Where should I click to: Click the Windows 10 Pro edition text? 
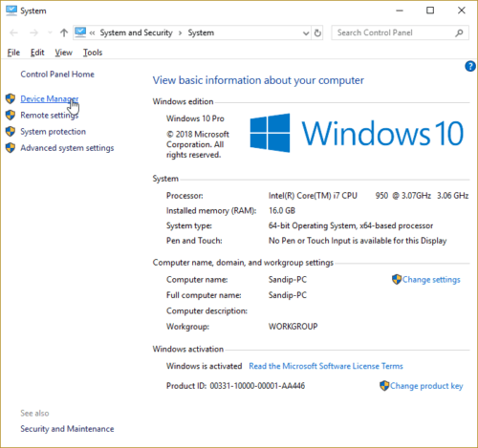(x=195, y=118)
